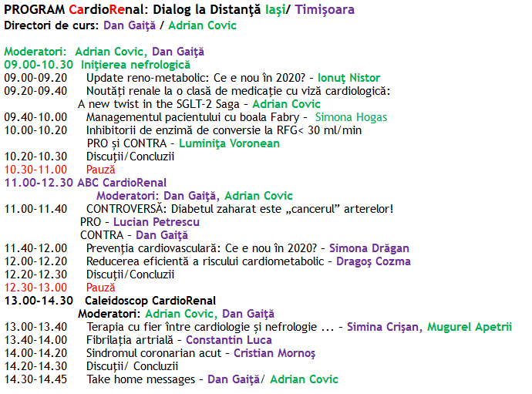This screenshot has width=532, height=394.
Task: Click "A new twist in the SGLT-2 Saga"
Action: 160,104
